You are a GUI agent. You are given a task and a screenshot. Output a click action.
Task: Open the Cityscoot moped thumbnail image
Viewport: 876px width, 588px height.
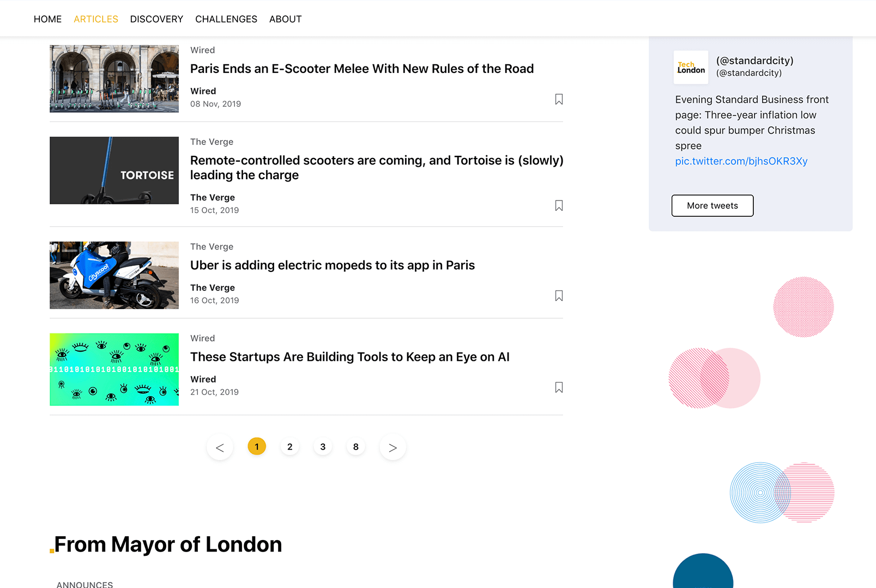point(114,275)
